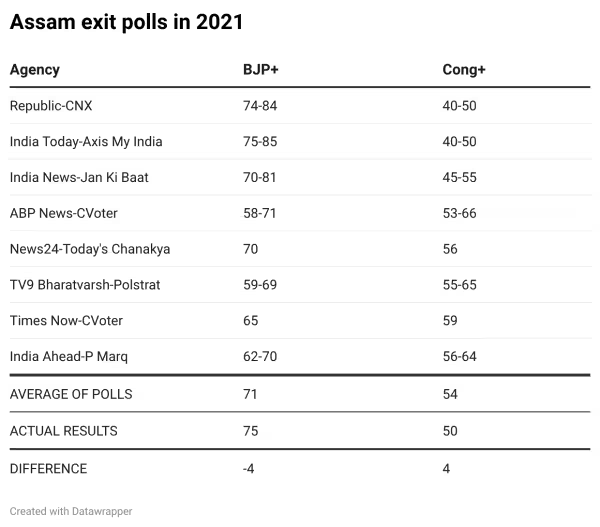Select the India Ahead-P Marq agency cell
Viewport: 600px width, 527px height.
point(69,357)
